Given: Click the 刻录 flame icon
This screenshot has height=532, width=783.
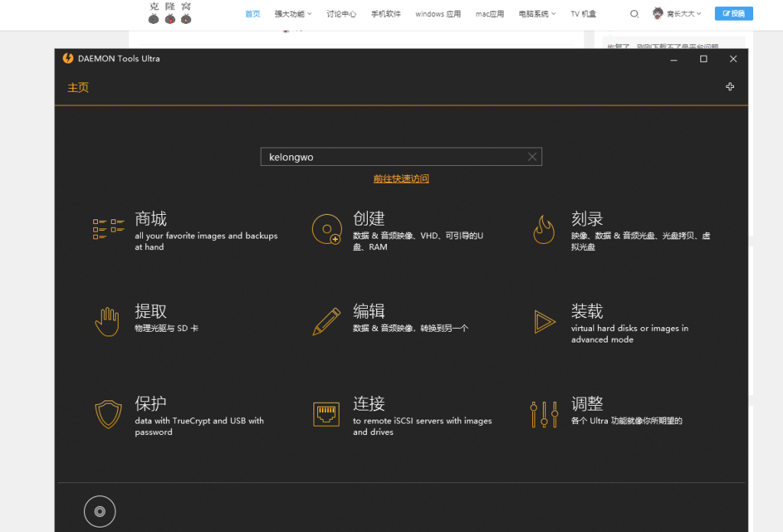Looking at the screenshot, I should [x=544, y=229].
